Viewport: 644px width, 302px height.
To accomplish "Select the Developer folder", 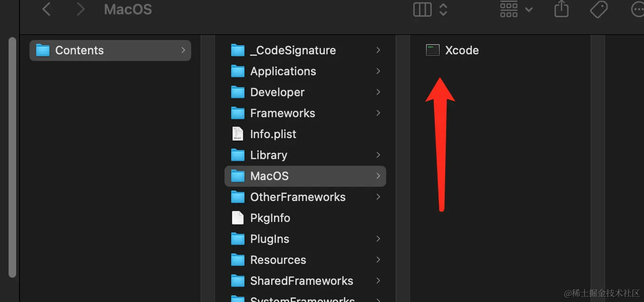I will pyautogui.click(x=277, y=92).
